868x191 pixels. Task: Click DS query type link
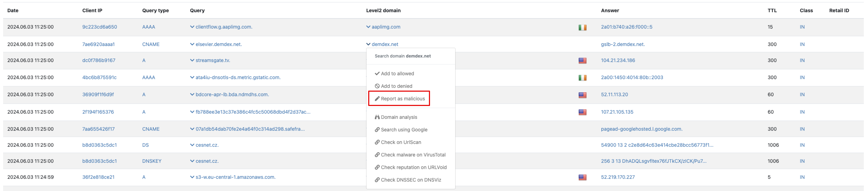click(145, 145)
